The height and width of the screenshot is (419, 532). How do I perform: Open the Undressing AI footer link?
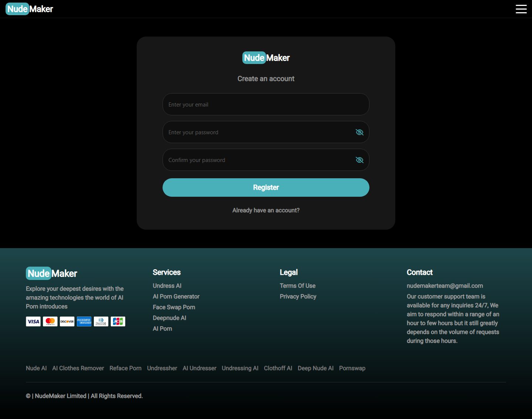point(240,368)
